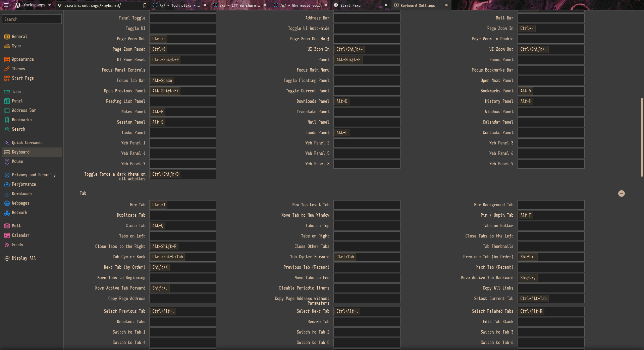Select the Downloads settings icon

7,194
